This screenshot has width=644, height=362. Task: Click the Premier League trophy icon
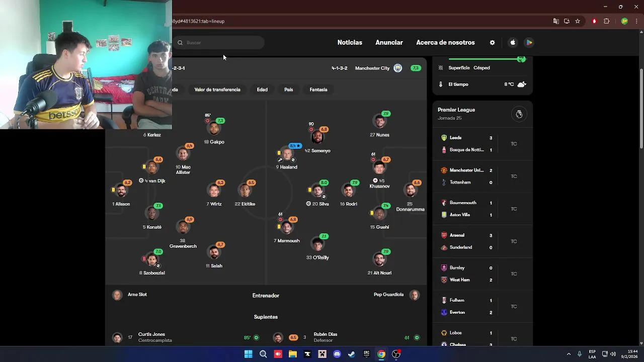pyautogui.click(x=519, y=114)
